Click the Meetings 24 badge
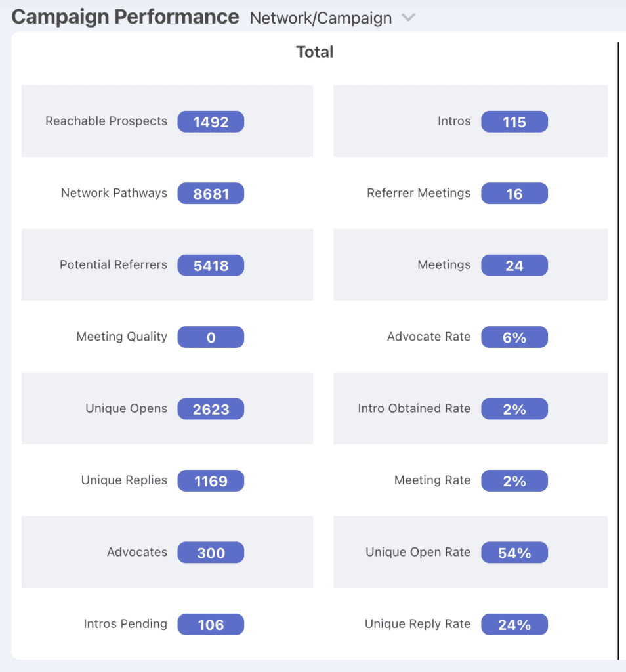Image resolution: width=626 pixels, height=672 pixels. (x=514, y=265)
